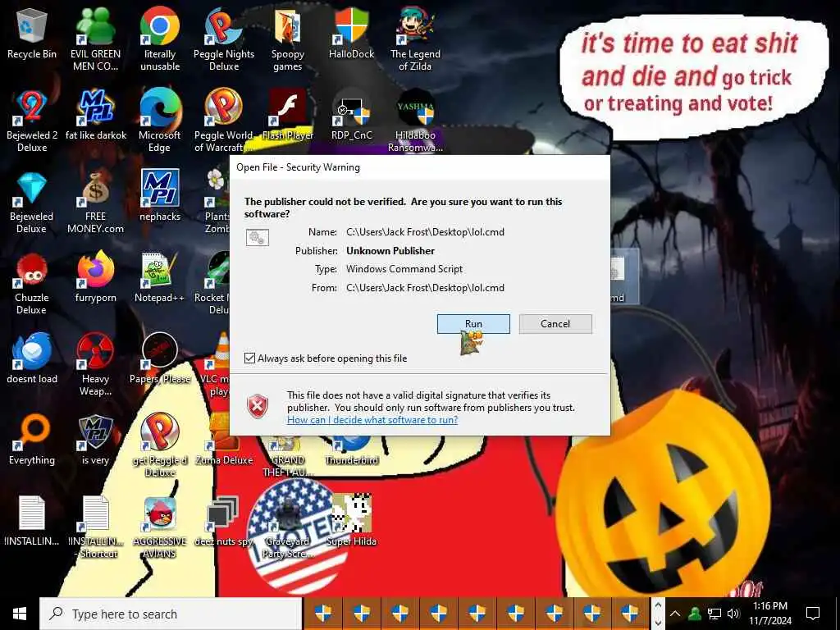Open FREE MONEY.com money bag shortcut

95,203
